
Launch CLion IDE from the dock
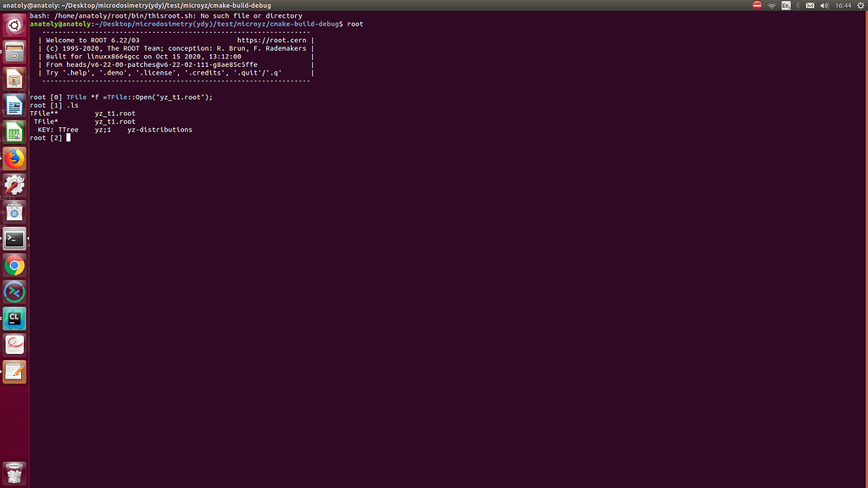coord(14,319)
